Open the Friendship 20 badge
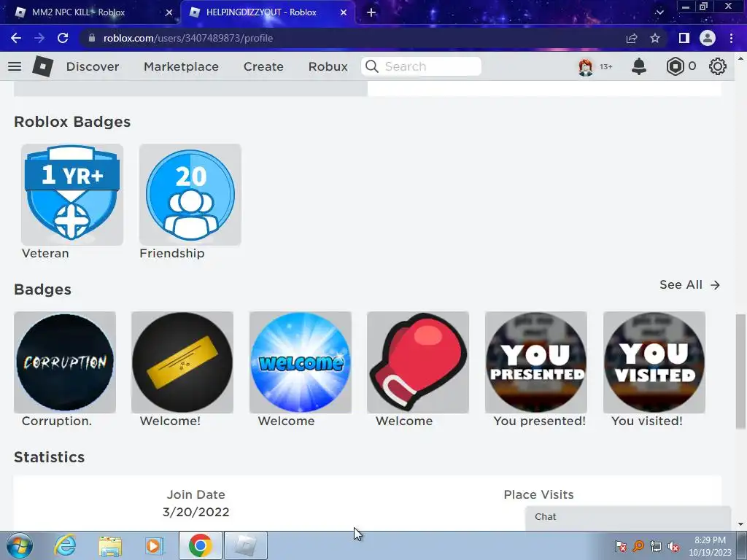Image resolution: width=747 pixels, height=560 pixels. pos(190,195)
